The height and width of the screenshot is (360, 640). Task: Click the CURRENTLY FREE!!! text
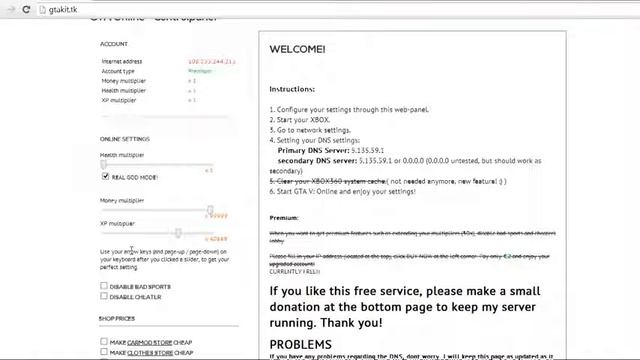294,272
